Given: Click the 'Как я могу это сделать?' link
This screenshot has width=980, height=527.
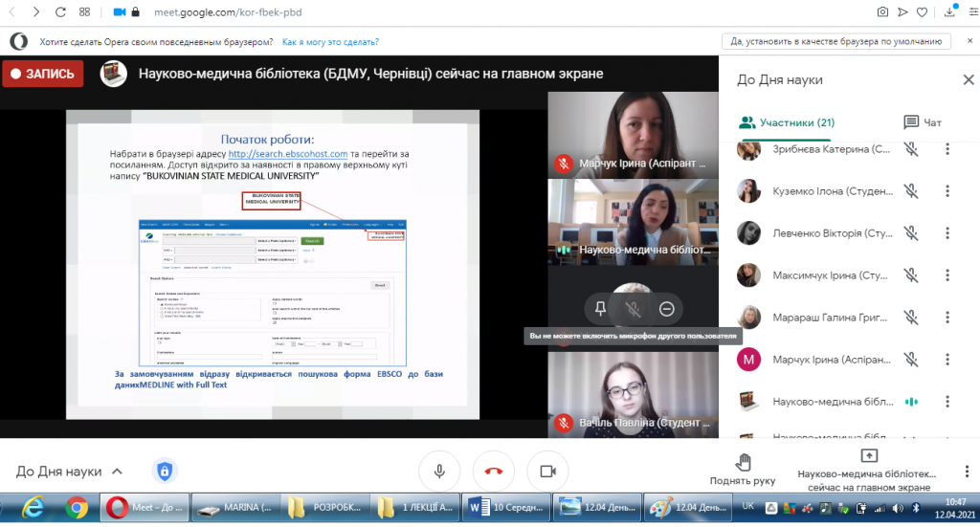Looking at the screenshot, I should tap(330, 42).
